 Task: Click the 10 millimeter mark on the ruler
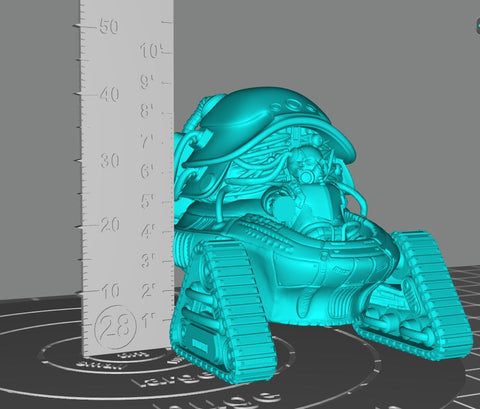(x=111, y=291)
